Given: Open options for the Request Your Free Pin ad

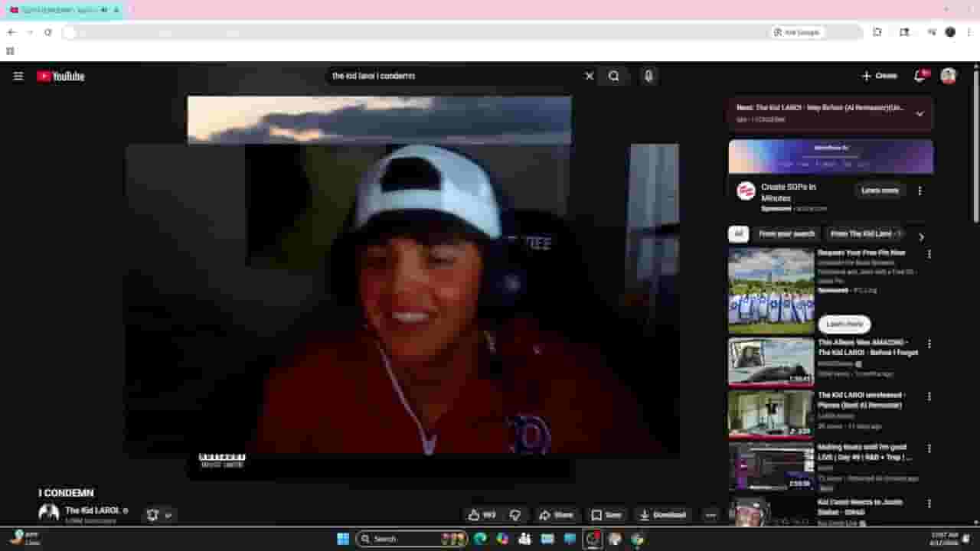Looking at the screenshot, I should (929, 254).
